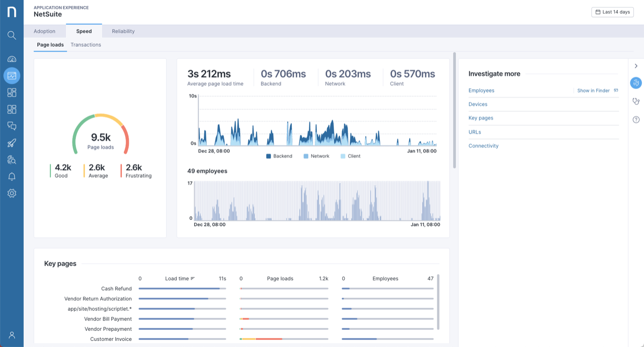Image resolution: width=644 pixels, height=347 pixels.
Task: Click the page load time area chart
Action: coord(317,121)
